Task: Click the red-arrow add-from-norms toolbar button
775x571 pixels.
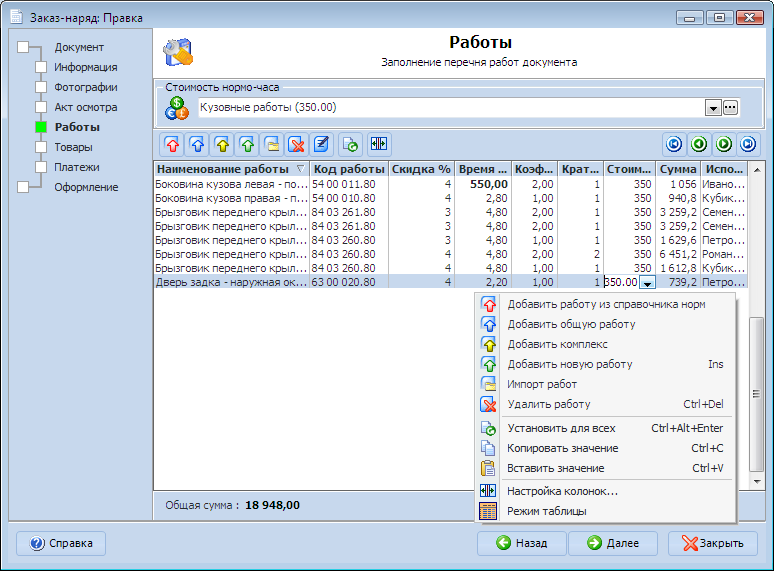Action: click(x=172, y=144)
